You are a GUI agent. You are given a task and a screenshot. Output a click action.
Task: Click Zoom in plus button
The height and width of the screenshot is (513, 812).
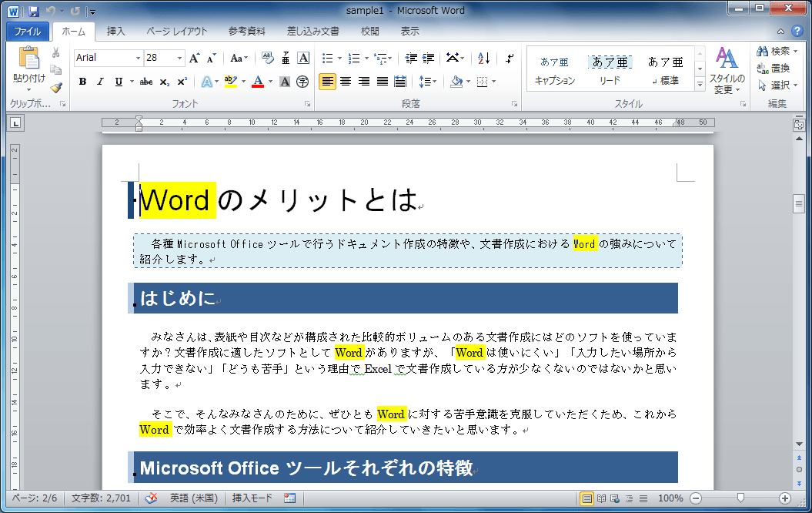click(785, 498)
